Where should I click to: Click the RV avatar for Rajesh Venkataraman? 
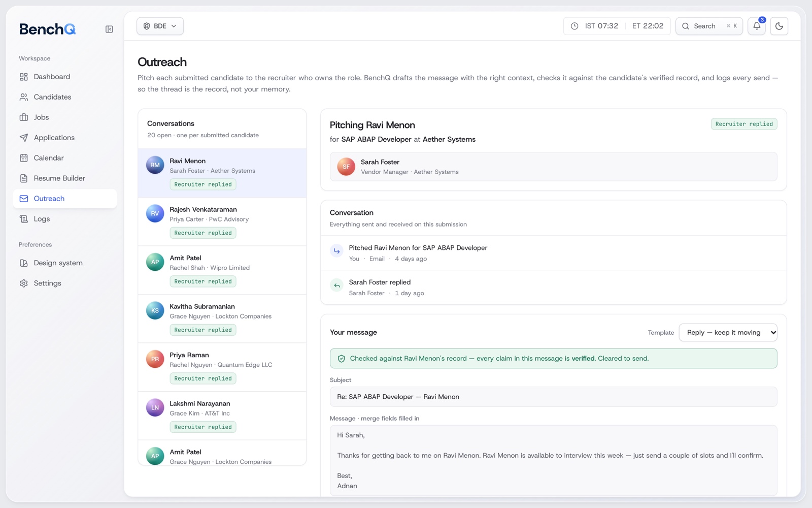coord(155,213)
